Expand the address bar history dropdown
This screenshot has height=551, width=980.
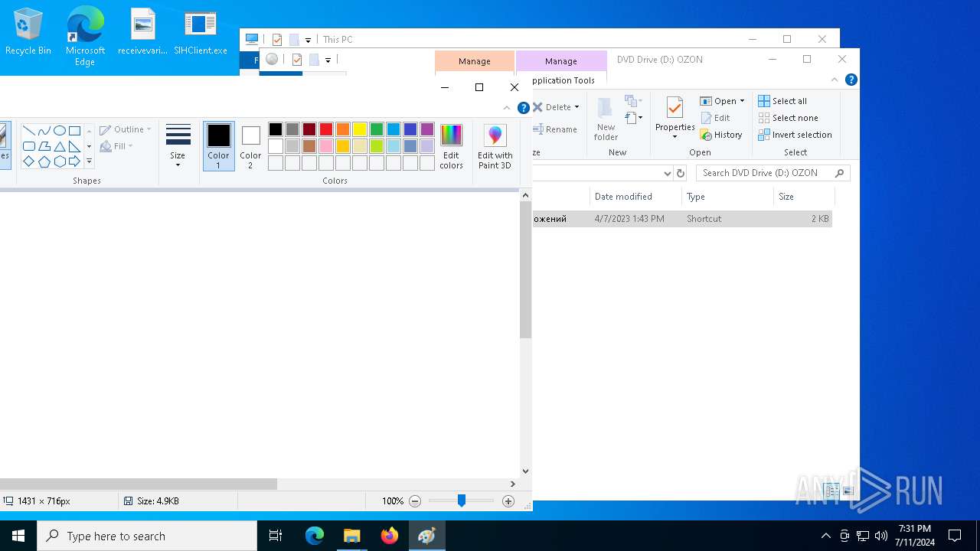pos(667,174)
